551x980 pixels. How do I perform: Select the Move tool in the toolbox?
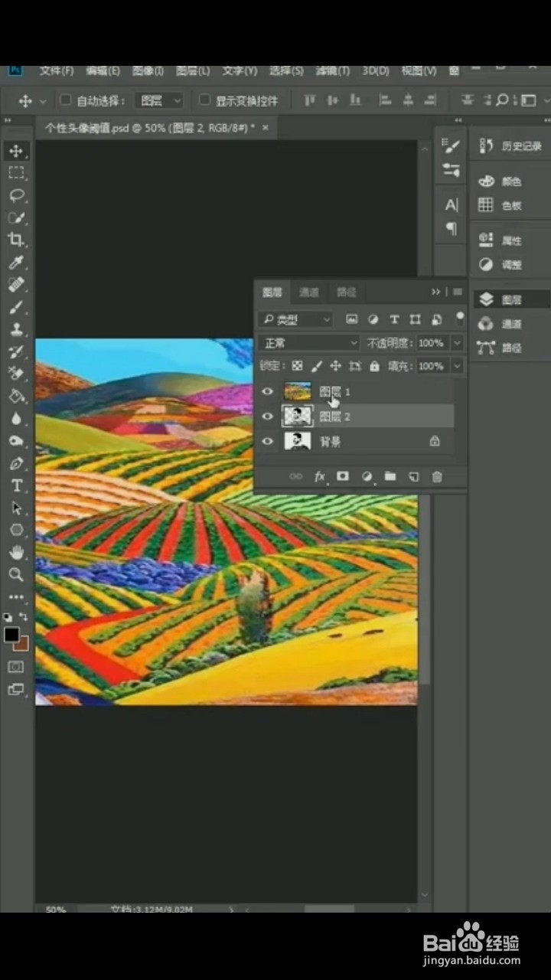pyautogui.click(x=16, y=151)
